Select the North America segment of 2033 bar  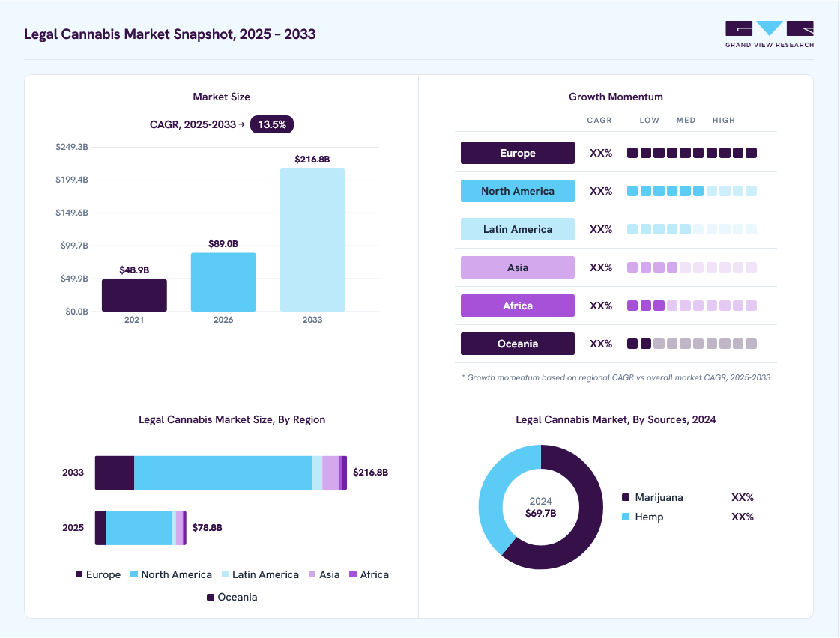point(223,473)
